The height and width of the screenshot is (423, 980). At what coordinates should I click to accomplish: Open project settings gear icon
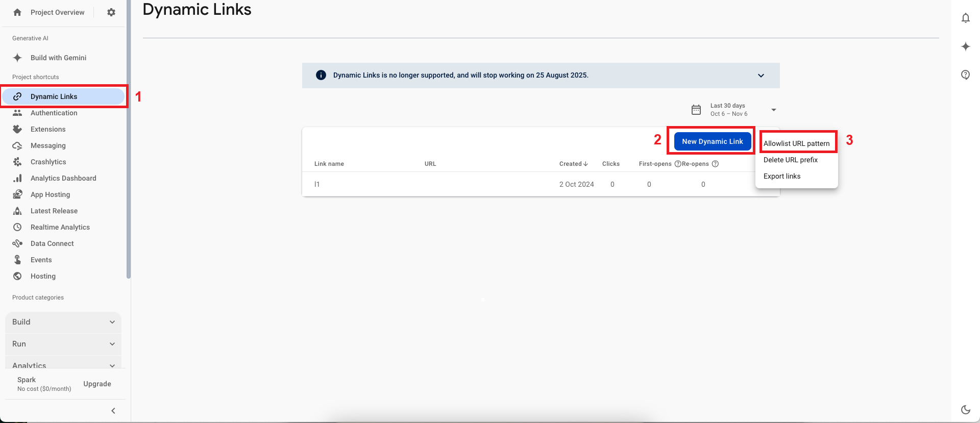(111, 12)
